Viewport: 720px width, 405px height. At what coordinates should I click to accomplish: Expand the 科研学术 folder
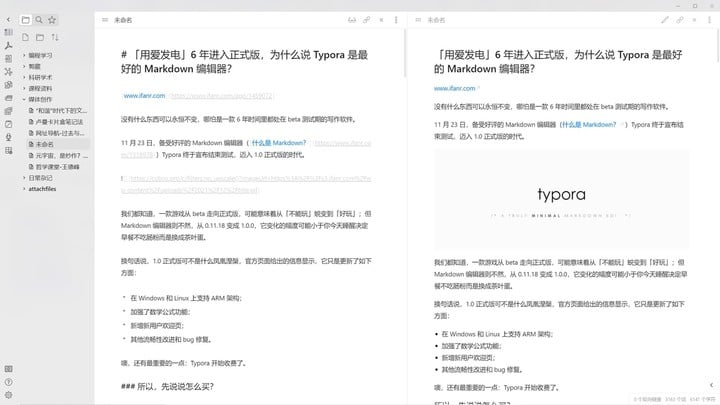coord(40,77)
